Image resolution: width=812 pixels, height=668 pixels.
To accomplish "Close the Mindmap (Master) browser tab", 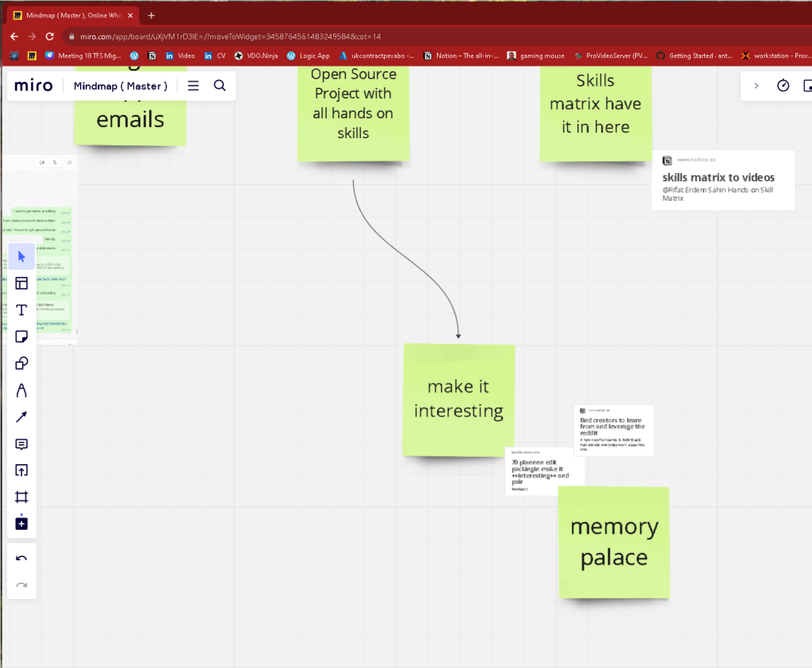I will tap(130, 16).
